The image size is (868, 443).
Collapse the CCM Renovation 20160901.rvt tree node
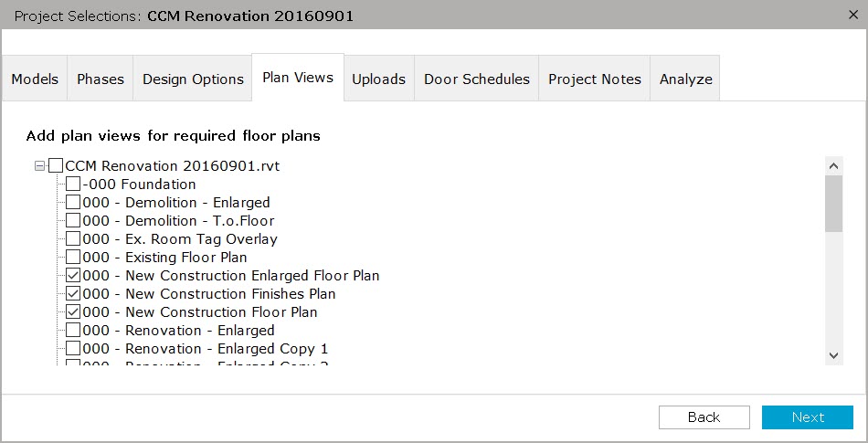(x=39, y=166)
